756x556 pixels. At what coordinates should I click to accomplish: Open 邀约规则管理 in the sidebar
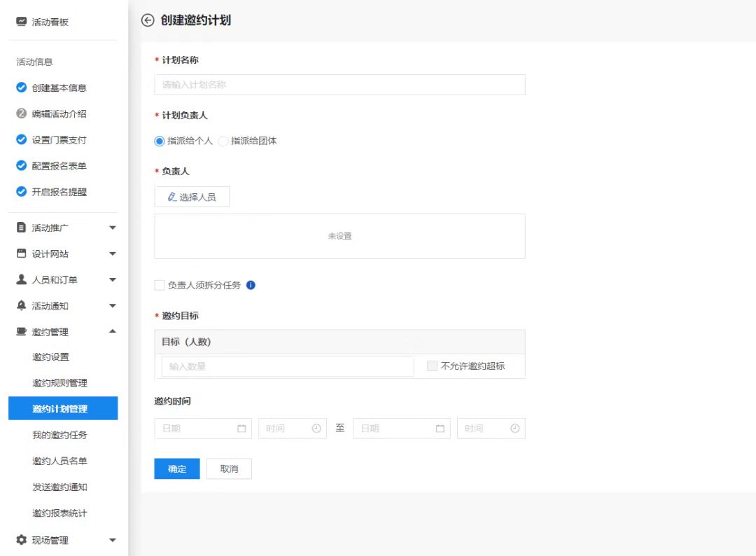click(59, 383)
